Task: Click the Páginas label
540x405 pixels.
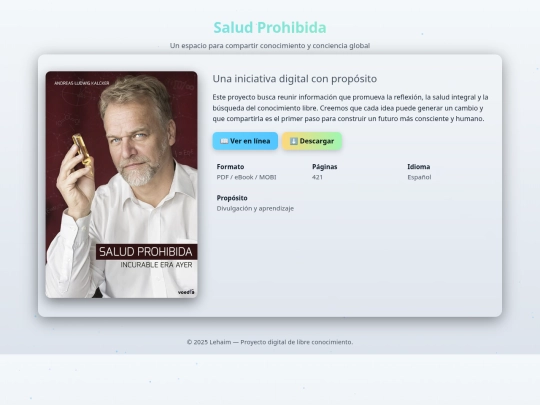Action: click(x=325, y=167)
